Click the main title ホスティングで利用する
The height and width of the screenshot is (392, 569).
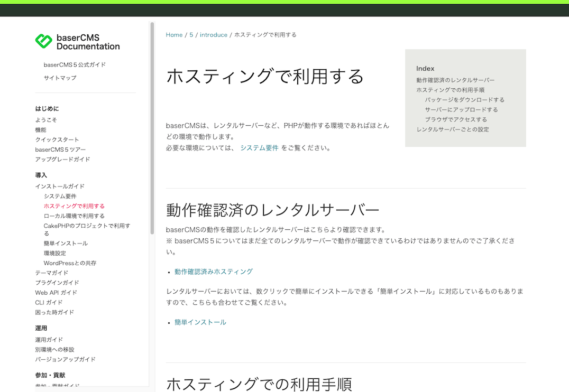point(265,77)
